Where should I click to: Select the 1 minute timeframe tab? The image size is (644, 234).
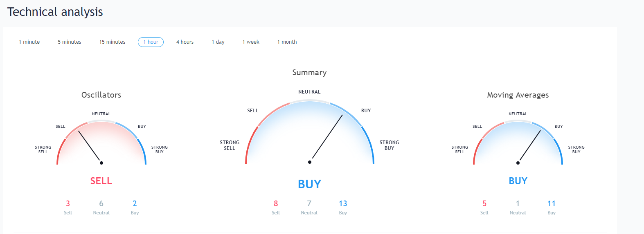[x=29, y=42]
